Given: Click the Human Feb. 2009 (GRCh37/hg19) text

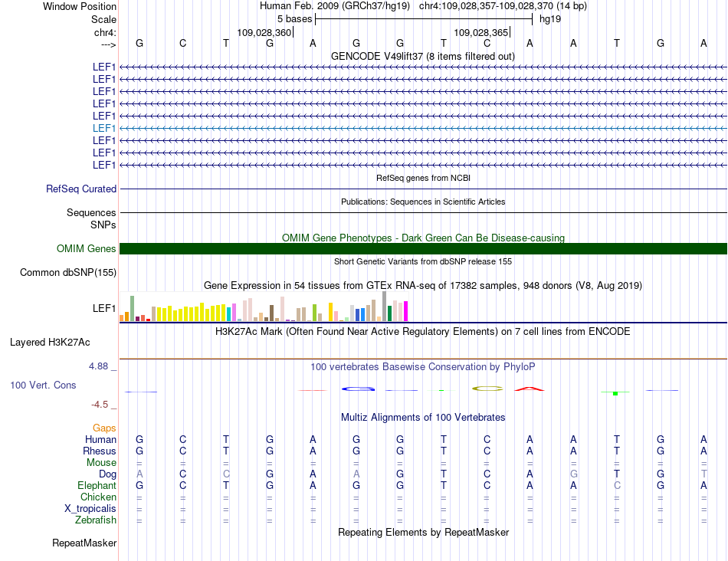Looking at the screenshot, I should click(335, 6).
